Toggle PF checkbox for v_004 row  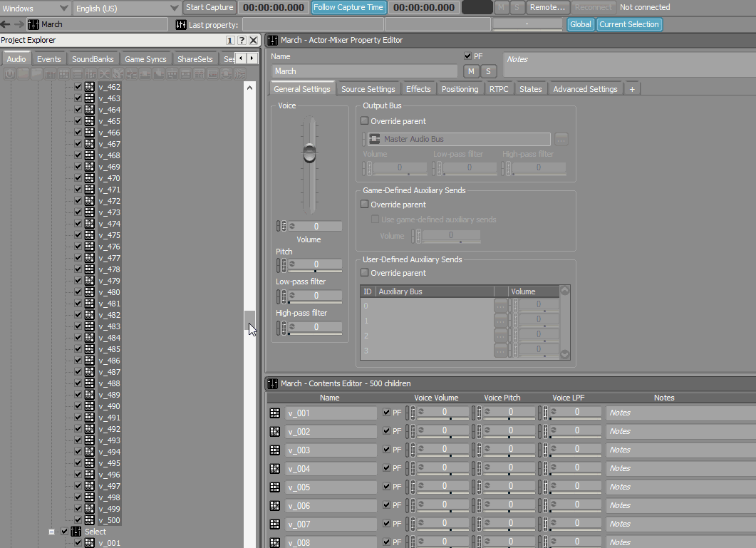coord(386,467)
